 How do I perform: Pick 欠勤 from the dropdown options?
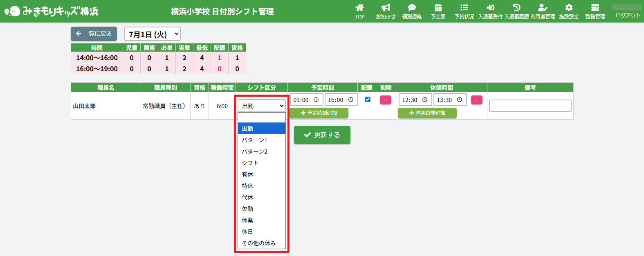click(248, 209)
